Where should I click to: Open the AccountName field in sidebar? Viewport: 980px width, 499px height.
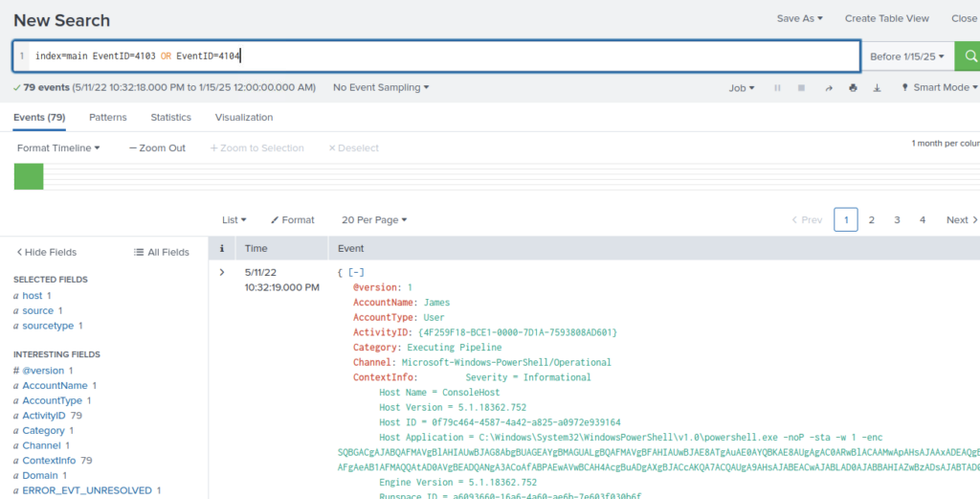coord(55,386)
